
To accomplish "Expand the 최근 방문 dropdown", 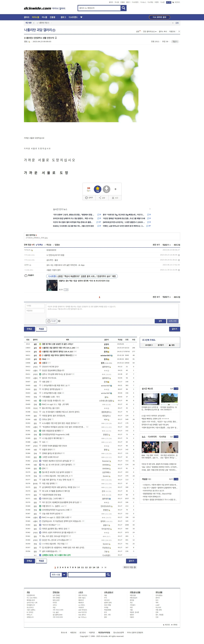I will (x=34, y=23).
